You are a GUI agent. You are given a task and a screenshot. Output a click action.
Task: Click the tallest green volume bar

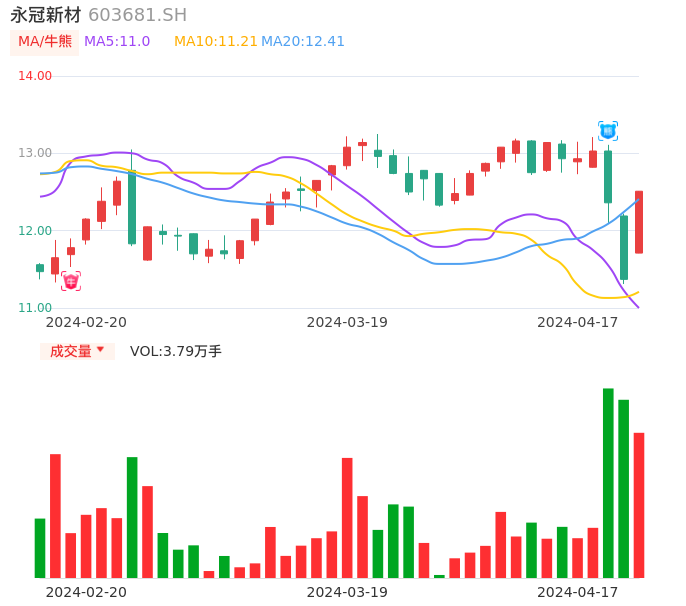click(608, 483)
